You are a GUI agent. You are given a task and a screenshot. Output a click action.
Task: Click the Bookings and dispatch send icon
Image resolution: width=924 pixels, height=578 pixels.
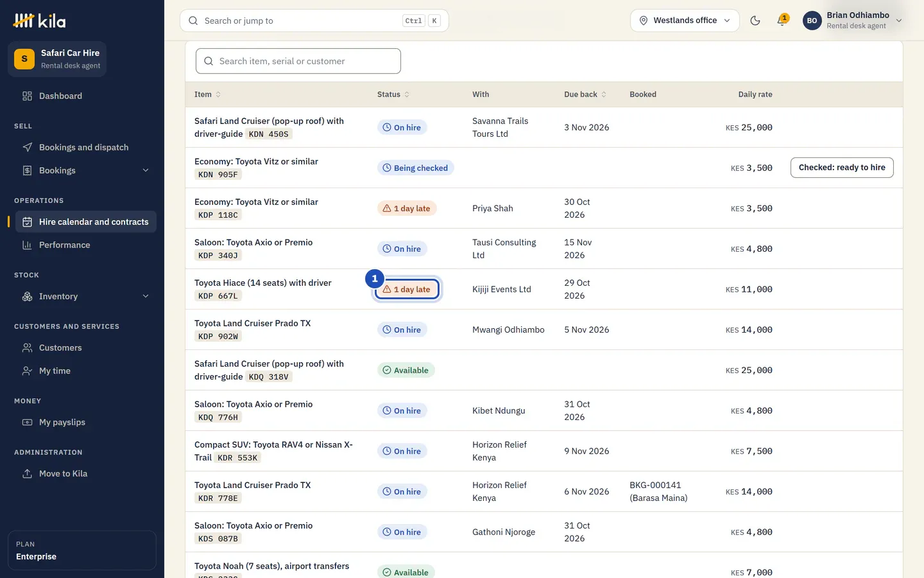point(27,148)
